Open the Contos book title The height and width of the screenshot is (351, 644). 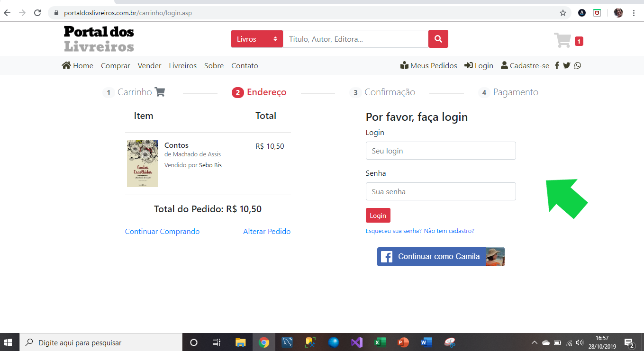click(x=176, y=145)
